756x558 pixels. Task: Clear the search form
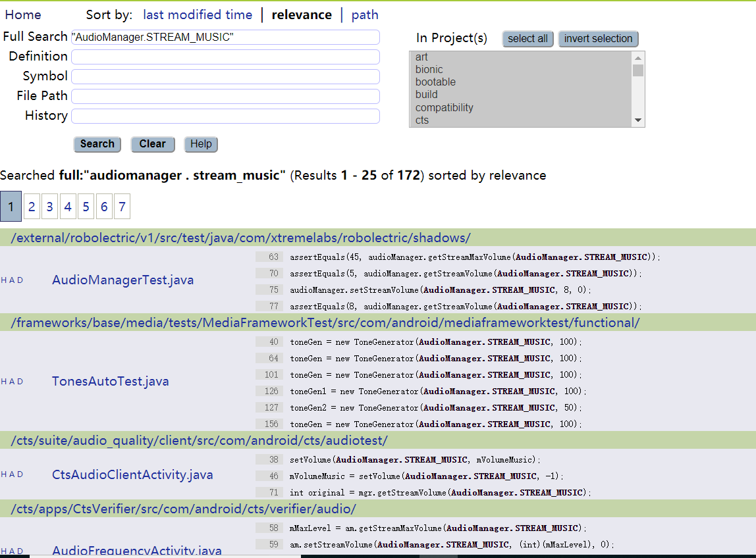(x=152, y=144)
